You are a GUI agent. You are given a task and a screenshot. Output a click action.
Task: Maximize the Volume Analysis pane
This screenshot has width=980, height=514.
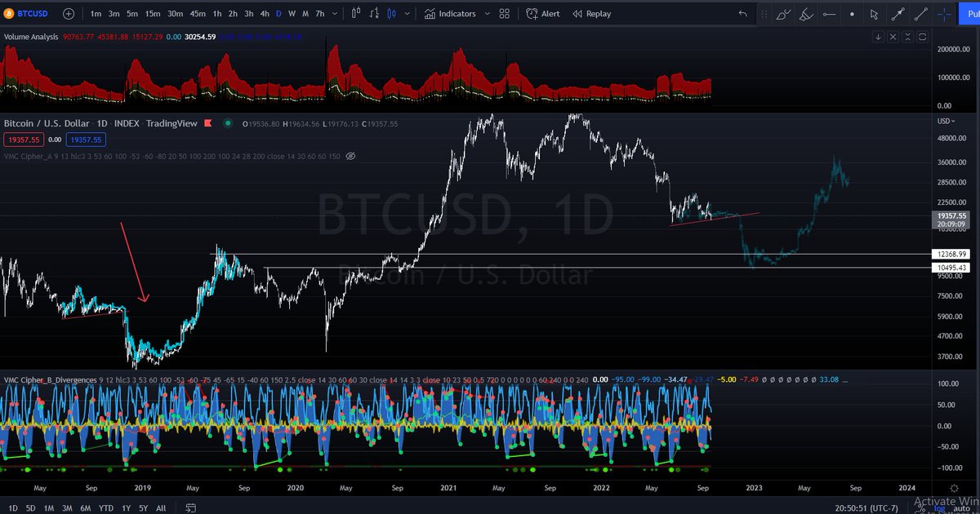922,37
